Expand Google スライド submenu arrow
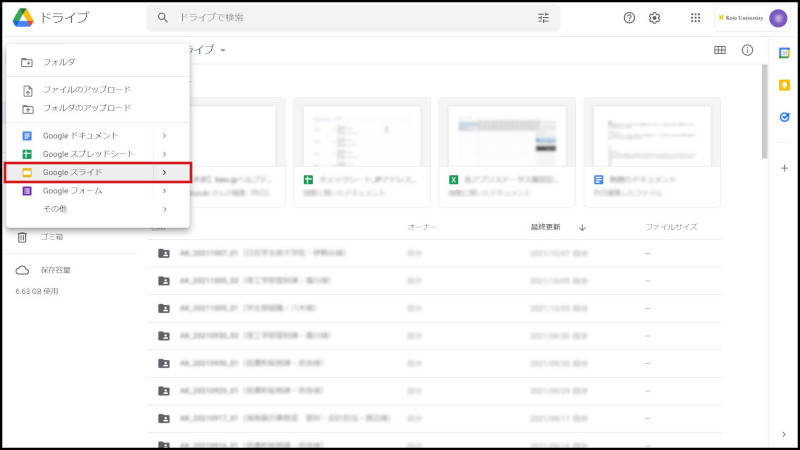The image size is (800, 450). click(164, 173)
